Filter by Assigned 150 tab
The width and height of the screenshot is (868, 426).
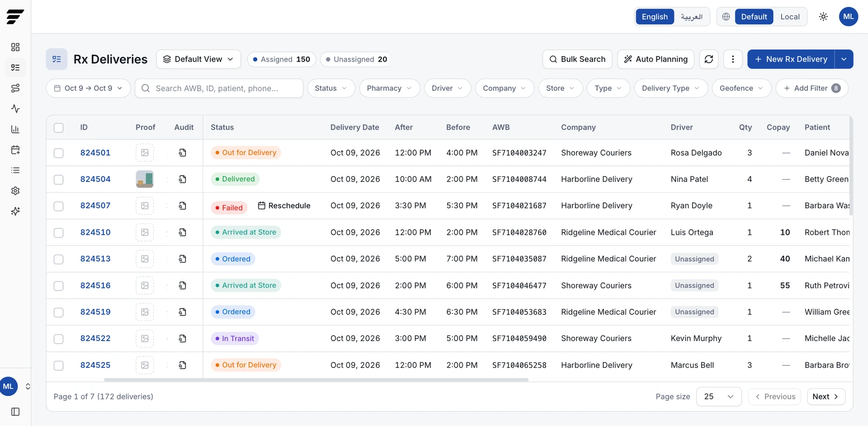[x=282, y=59]
